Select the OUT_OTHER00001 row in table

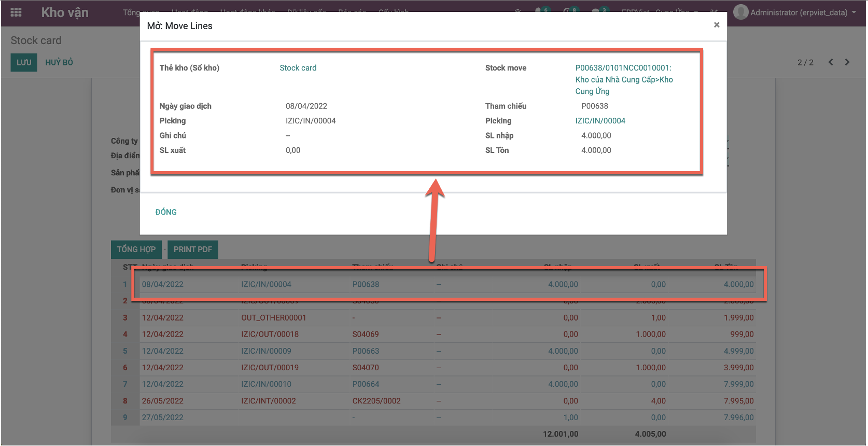point(273,318)
